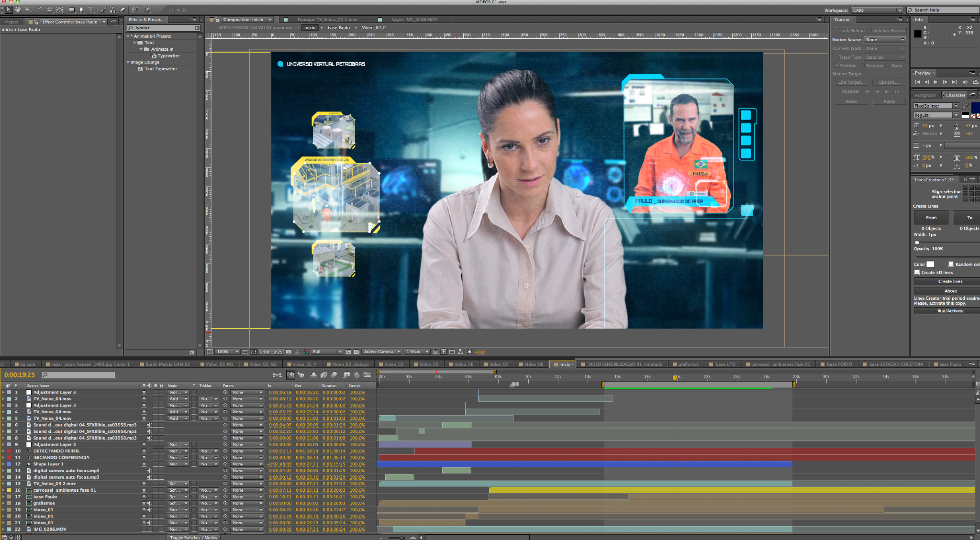
Task: Open the Full resolution dropdown
Action: point(327,352)
